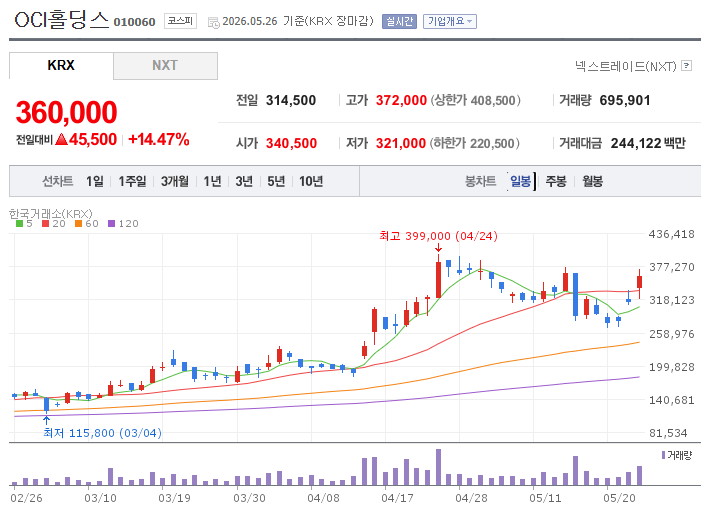Click the orange 60-day moving average swatch

coord(78,224)
